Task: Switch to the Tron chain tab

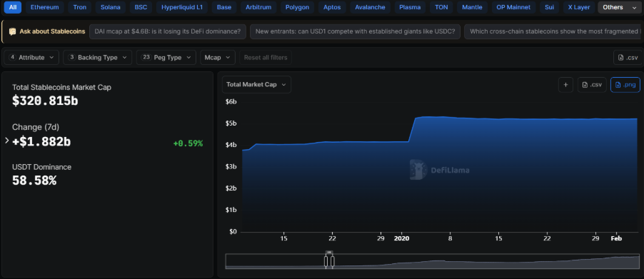Action: [x=80, y=7]
